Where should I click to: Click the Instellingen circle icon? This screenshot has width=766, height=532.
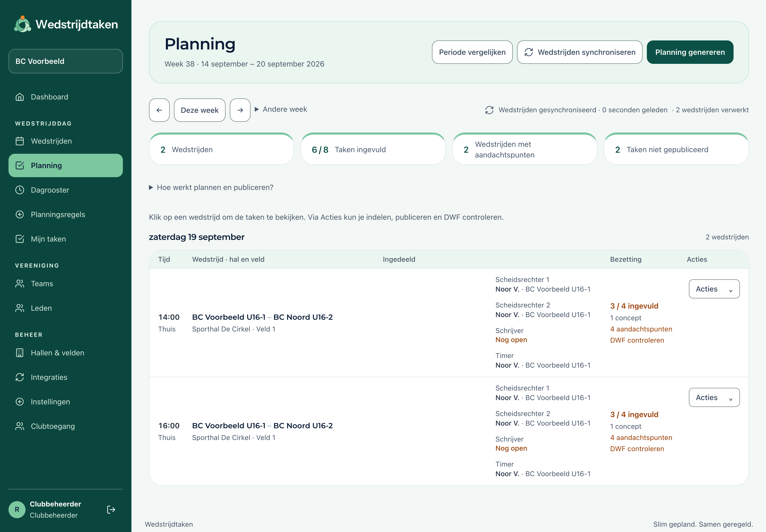click(20, 402)
